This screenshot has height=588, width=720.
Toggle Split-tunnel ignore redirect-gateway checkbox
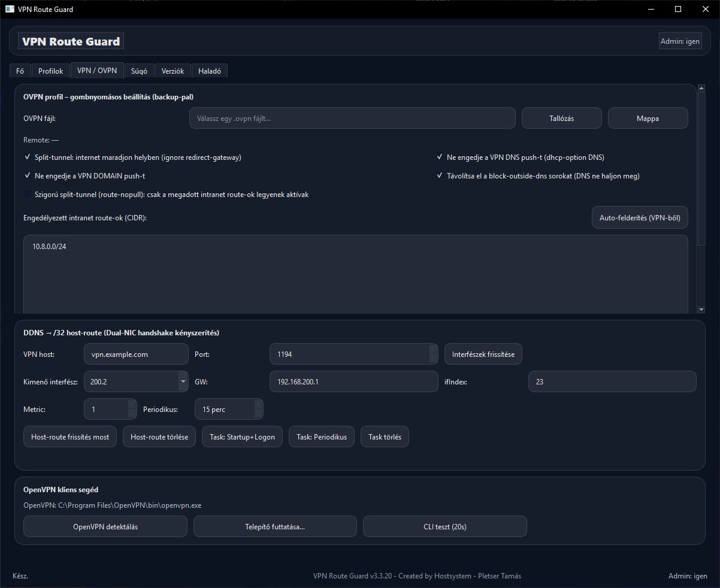click(x=28, y=157)
